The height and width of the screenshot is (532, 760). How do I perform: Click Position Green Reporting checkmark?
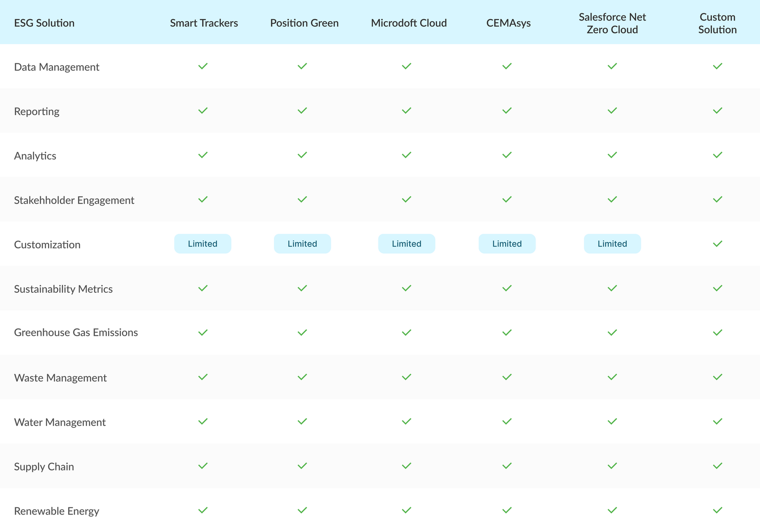coord(302,110)
